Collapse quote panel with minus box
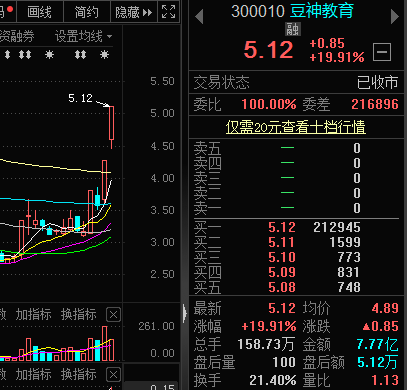The width and height of the screenshot is (407, 390). coord(382,52)
